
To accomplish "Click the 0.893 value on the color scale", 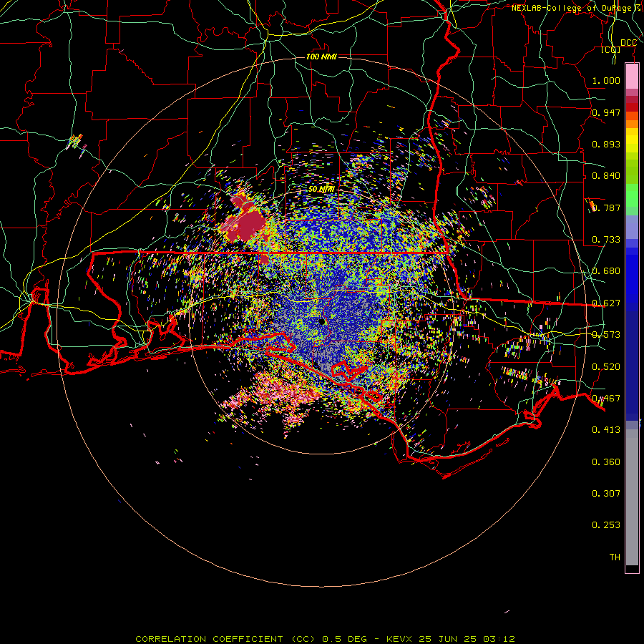I will click(x=606, y=144).
